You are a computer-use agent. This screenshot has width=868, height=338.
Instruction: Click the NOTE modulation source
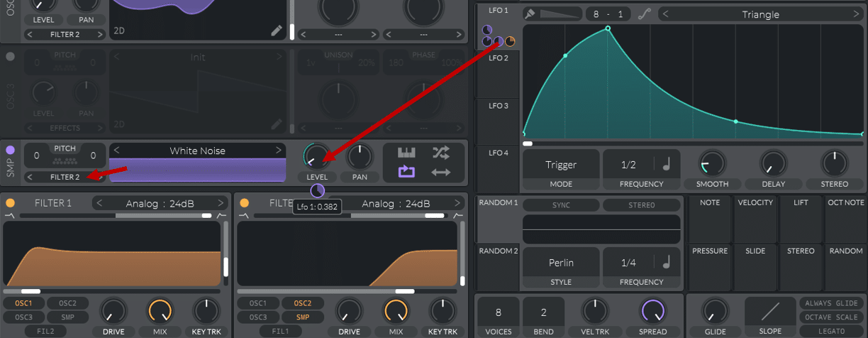[x=710, y=219]
